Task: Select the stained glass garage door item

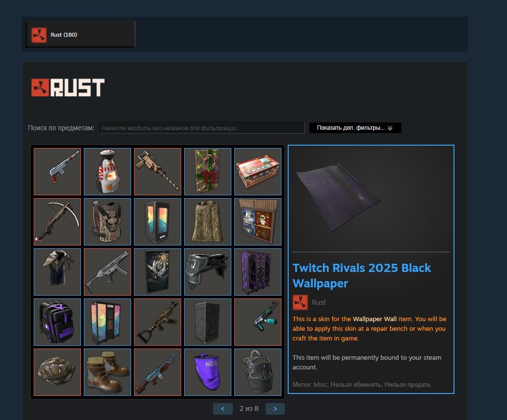Action: point(258,222)
